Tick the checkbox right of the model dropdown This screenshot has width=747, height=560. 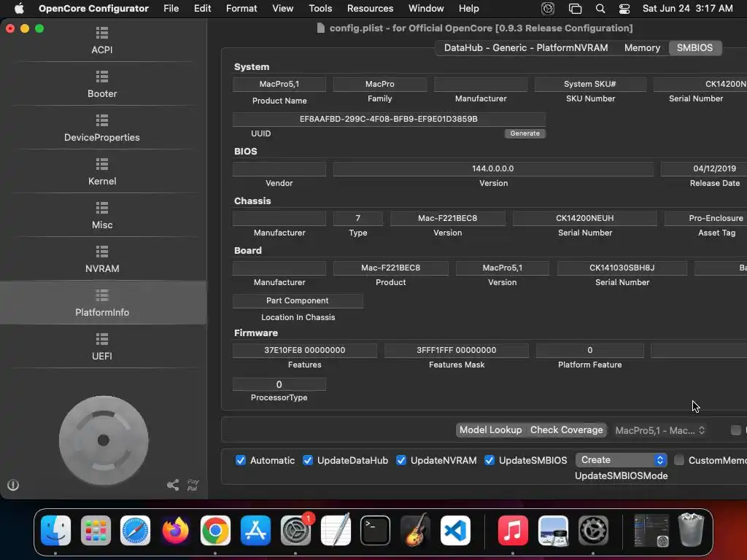[x=735, y=430]
